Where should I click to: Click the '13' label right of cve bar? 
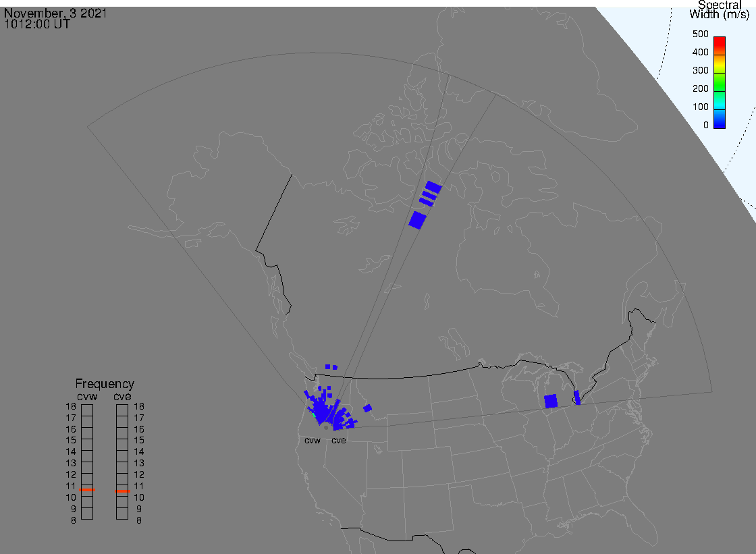[139, 463]
